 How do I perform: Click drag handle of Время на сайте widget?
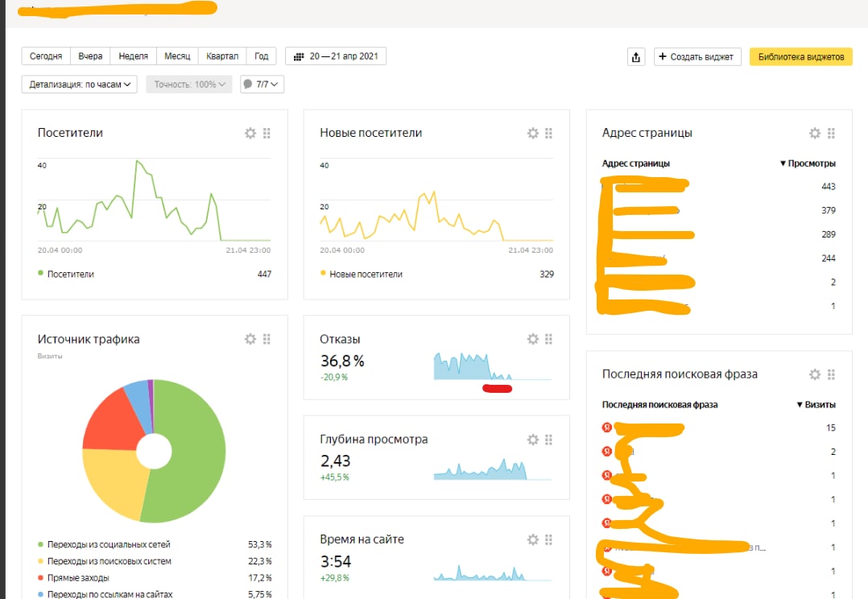(548, 539)
